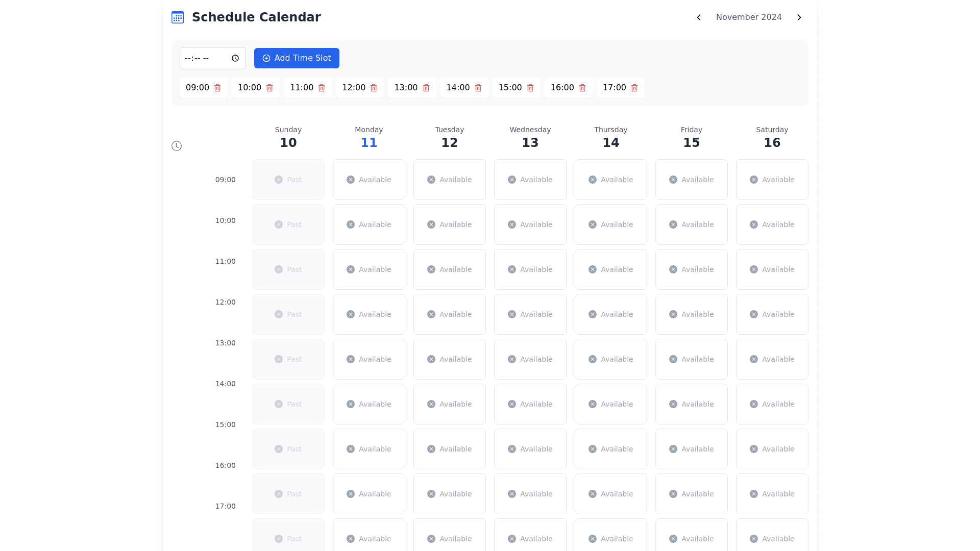Click the clock icon above the time column
Viewport: 980px width, 551px height.
[177, 146]
